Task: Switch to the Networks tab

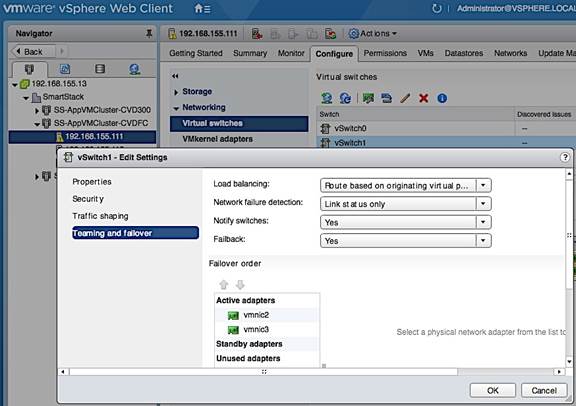Action: coord(510,53)
